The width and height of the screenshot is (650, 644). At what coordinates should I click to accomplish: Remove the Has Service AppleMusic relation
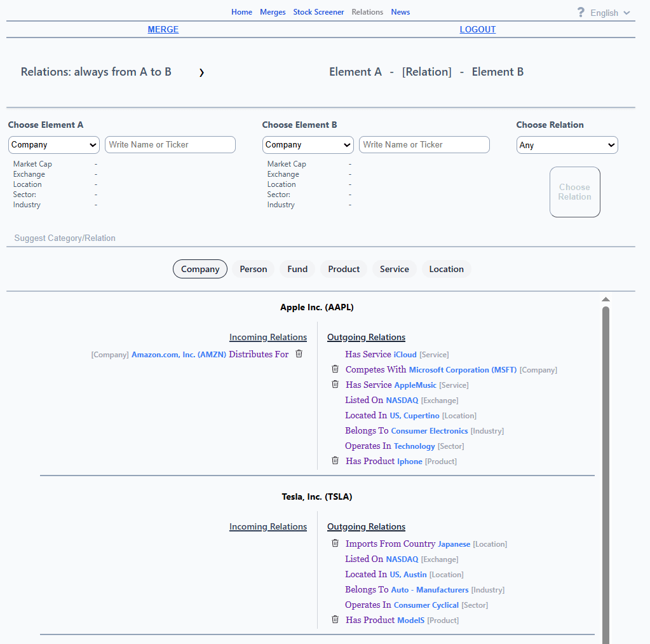coord(335,385)
